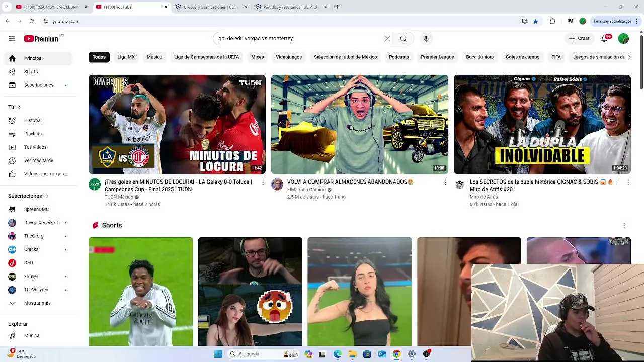Select the Premier League chip
644x362 pixels.
[438, 57]
